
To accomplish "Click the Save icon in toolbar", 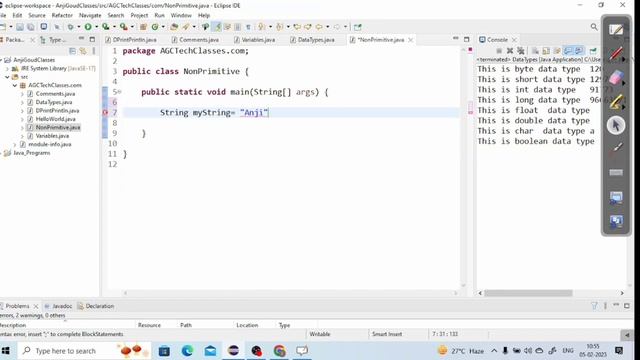I will click(x=20, y=27).
